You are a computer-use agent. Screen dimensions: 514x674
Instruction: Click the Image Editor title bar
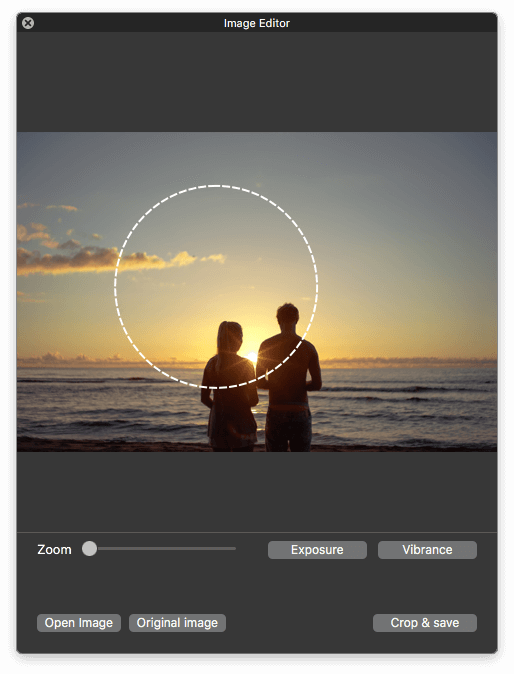click(x=257, y=23)
